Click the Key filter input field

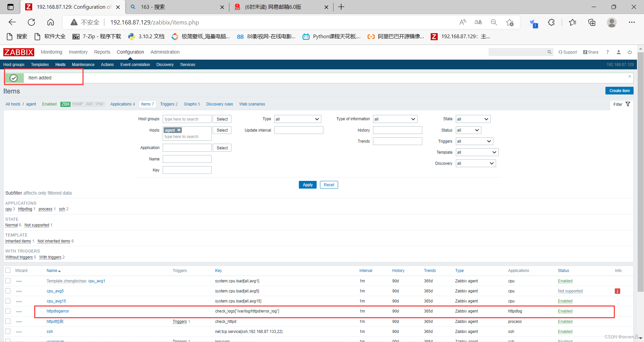tap(187, 170)
